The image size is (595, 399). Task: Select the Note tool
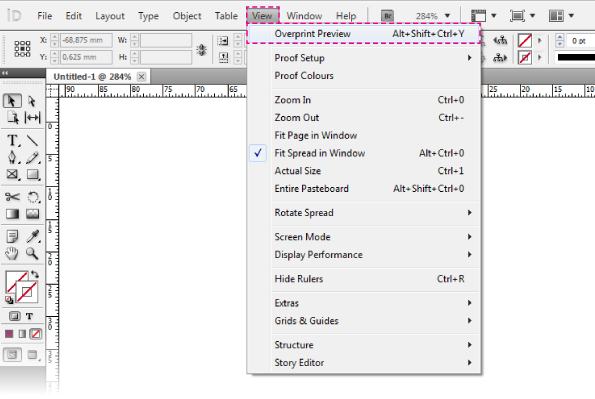[x=13, y=237]
